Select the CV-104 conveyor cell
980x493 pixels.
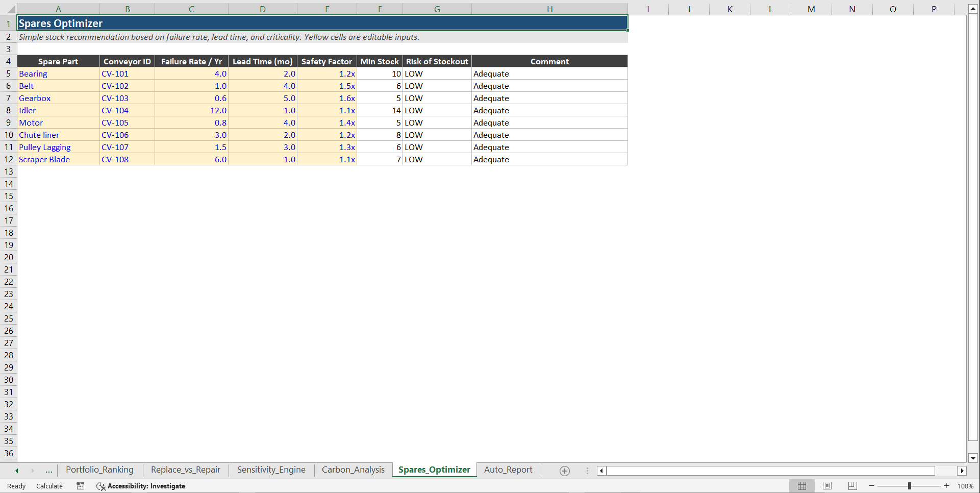127,110
